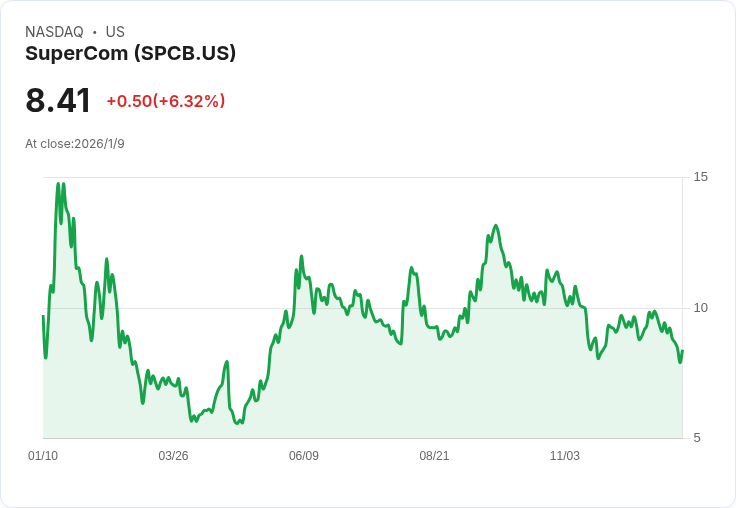Click the final data point ending the line
The width and height of the screenshot is (736, 508).
(x=682, y=351)
